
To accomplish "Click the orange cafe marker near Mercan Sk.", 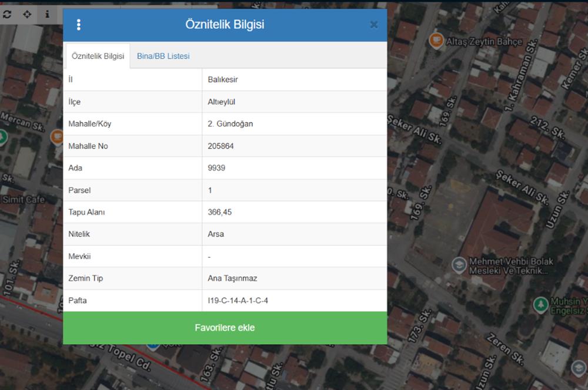I will [56, 137].
